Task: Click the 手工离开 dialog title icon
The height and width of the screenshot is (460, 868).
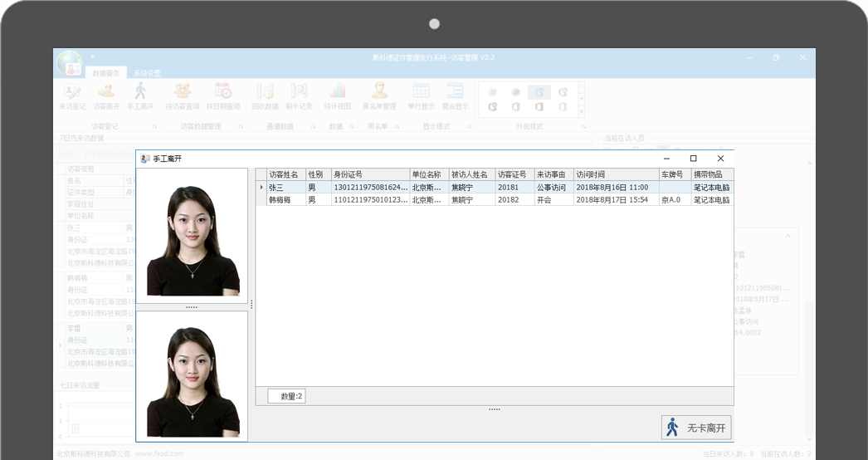Action: click(x=145, y=159)
